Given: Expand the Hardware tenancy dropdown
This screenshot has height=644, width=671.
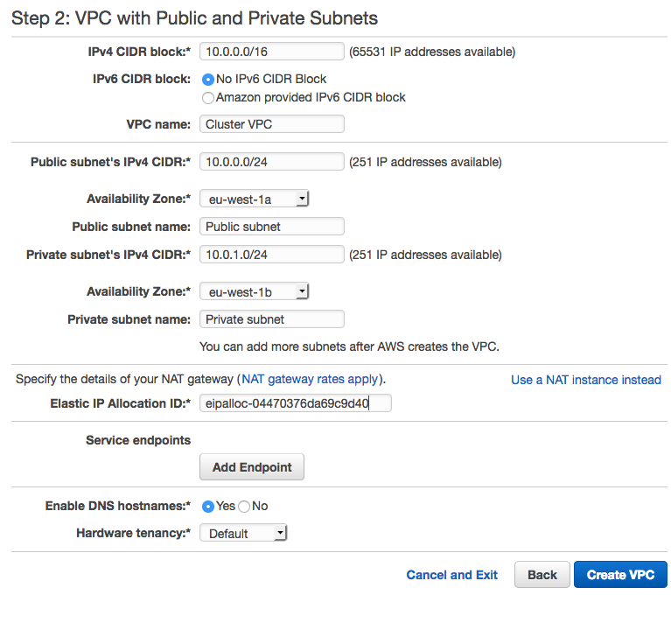Looking at the screenshot, I should pyautogui.click(x=243, y=534).
